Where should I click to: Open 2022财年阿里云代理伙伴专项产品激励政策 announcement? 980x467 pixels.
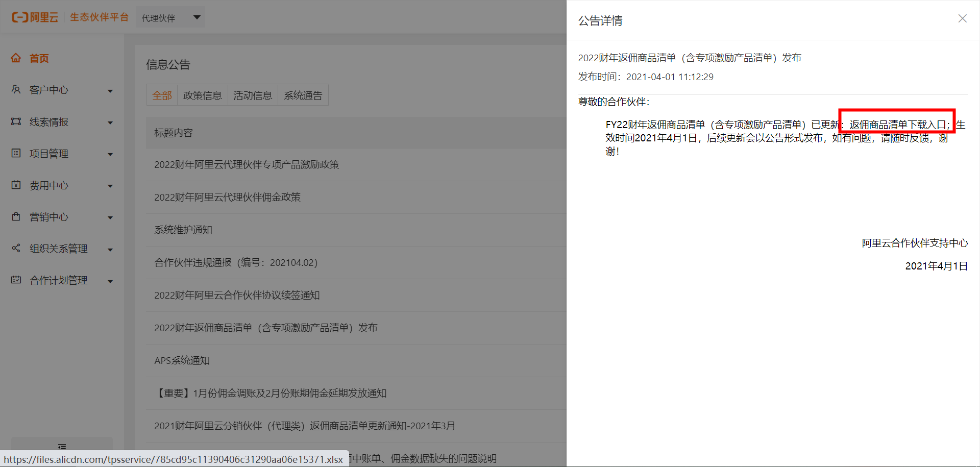click(x=247, y=164)
